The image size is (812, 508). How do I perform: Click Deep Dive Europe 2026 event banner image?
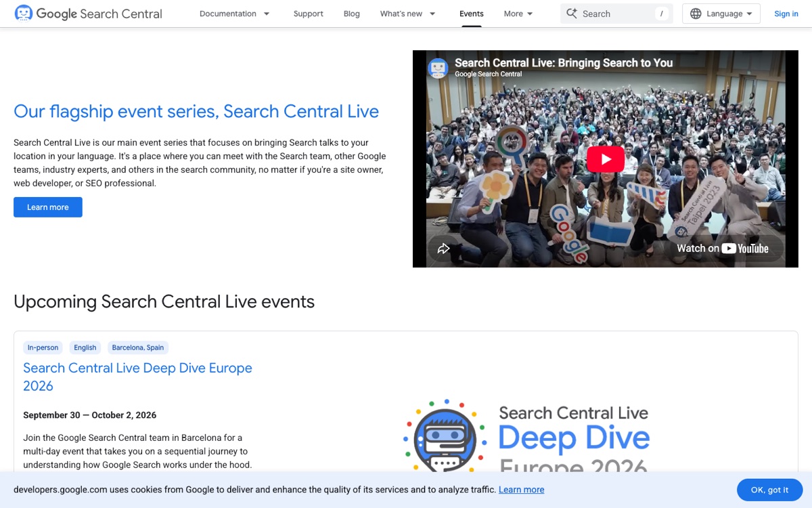point(526,437)
